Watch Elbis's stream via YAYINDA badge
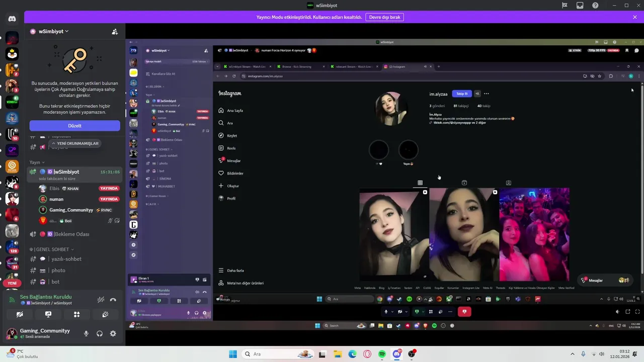The image size is (644, 362). point(109,189)
